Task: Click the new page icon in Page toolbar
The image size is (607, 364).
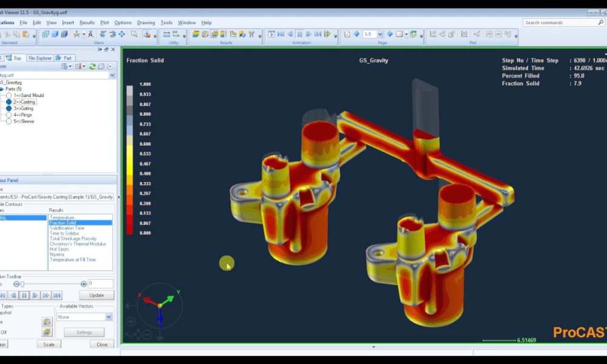Action: pos(347,34)
